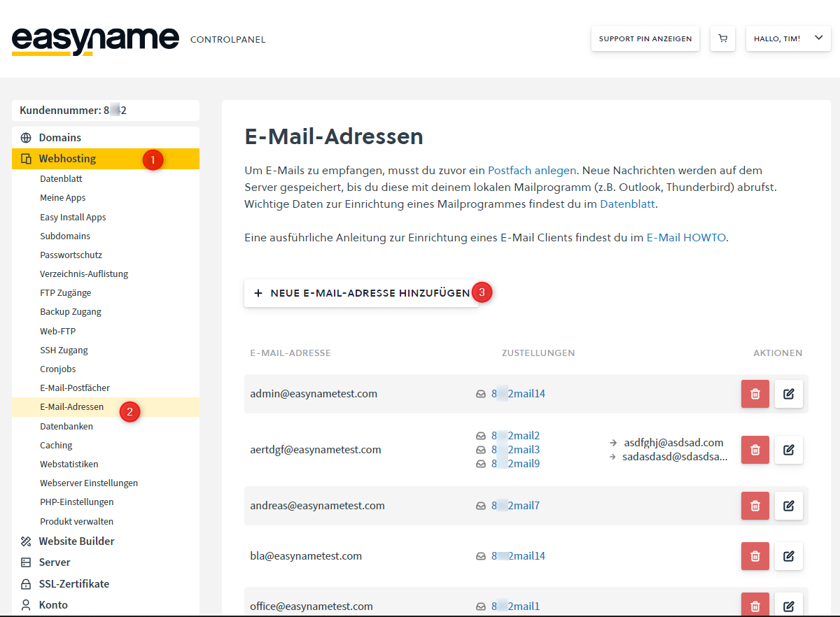Click the Website Builder tools icon
This screenshot has height=617, width=840.
tap(26, 541)
